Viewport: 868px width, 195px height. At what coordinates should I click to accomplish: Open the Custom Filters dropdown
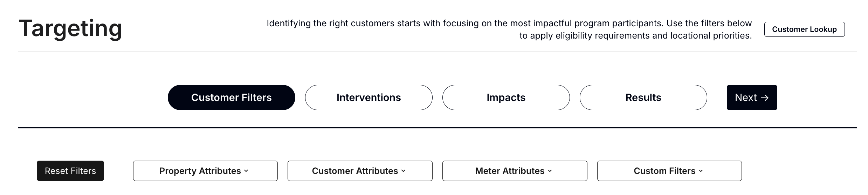(669, 171)
